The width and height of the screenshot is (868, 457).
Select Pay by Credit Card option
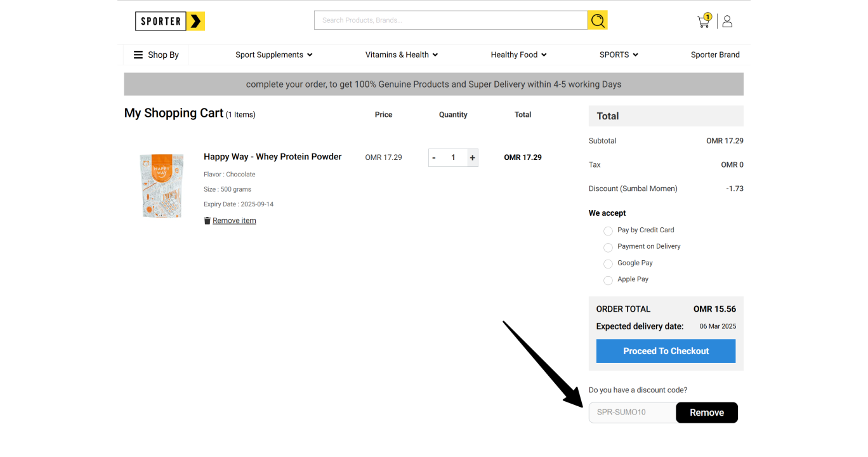pos(608,231)
